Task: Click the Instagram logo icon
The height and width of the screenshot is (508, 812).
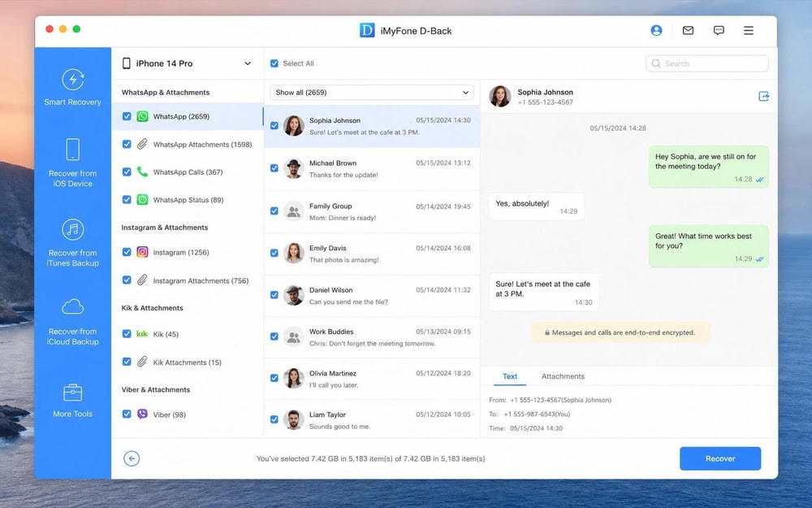Action: click(142, 252)
